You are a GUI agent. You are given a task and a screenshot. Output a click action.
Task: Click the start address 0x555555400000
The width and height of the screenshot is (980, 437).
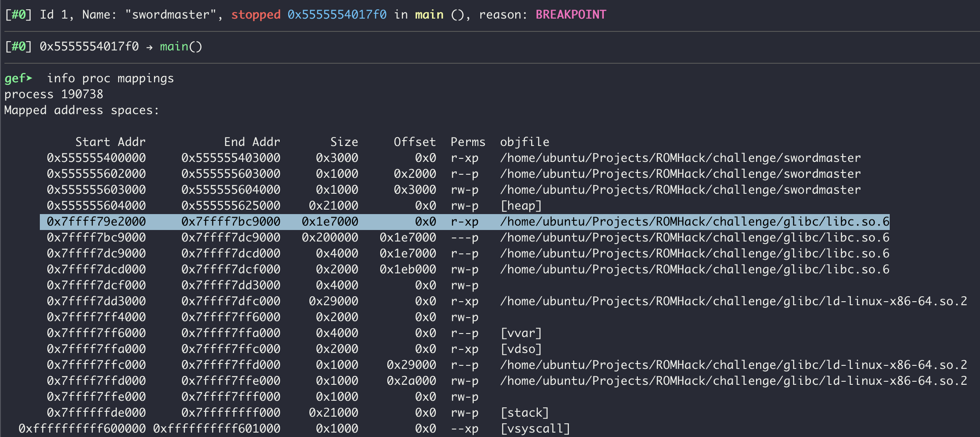click(x=96, y=158)
